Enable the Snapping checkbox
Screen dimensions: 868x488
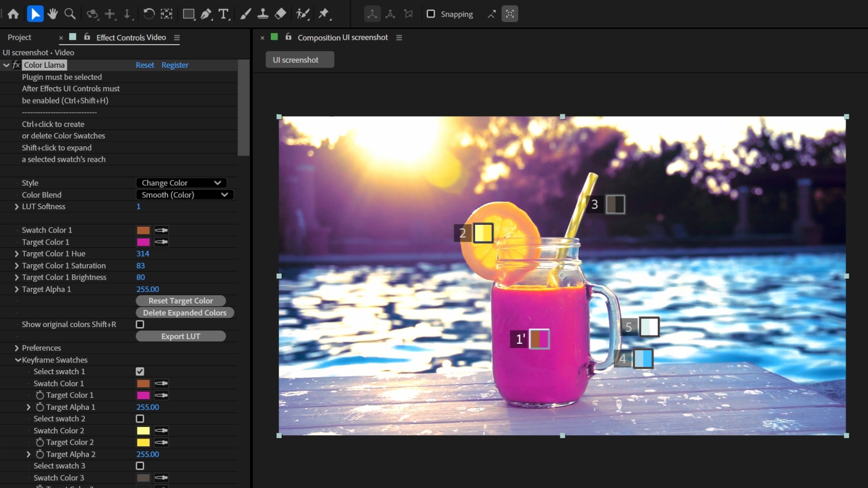(431, 14)
